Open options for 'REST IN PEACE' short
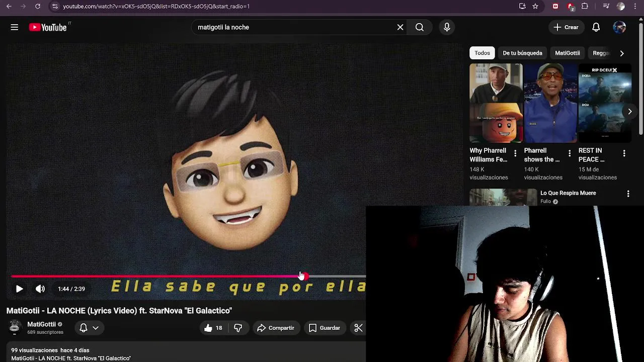This screenshot has width=644, height=362. [x=624, y=153]
